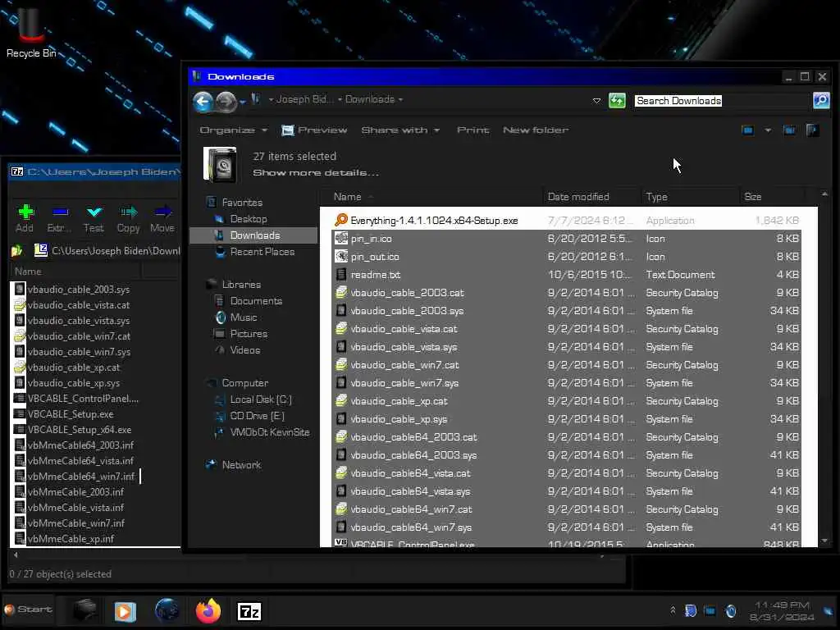Select Network in navigation pane

coord(241,465)
